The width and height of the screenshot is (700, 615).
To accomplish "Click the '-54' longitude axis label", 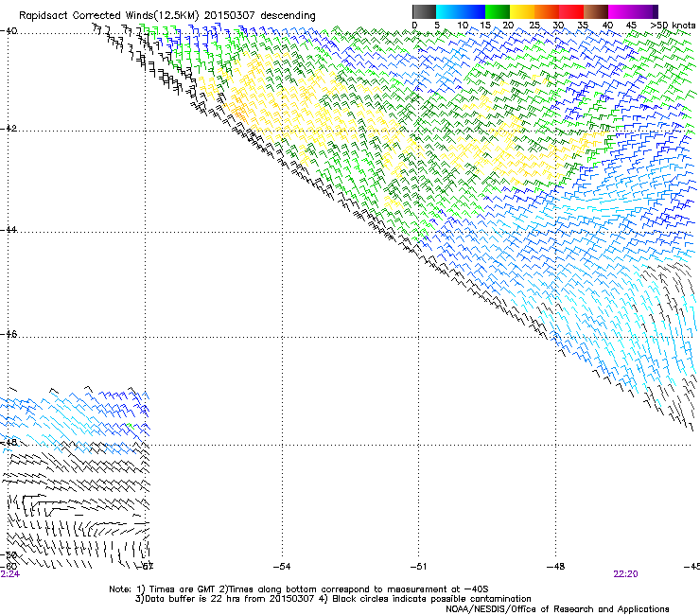I will [282, 567].
